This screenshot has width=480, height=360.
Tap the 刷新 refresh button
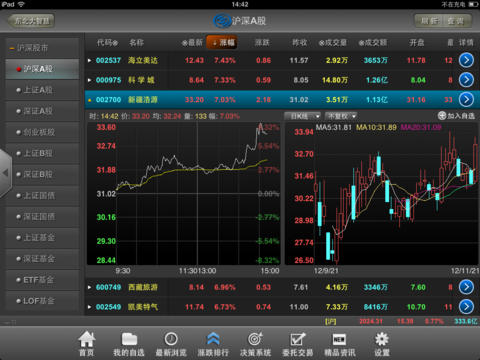tap(429, 21)
